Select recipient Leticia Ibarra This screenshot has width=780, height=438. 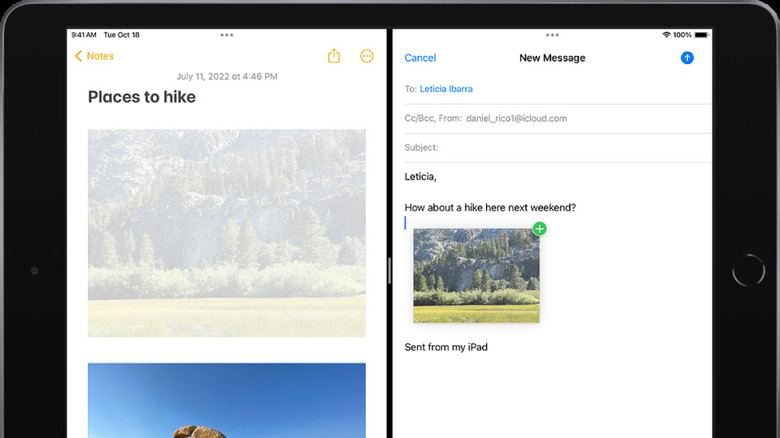[446, 89]
